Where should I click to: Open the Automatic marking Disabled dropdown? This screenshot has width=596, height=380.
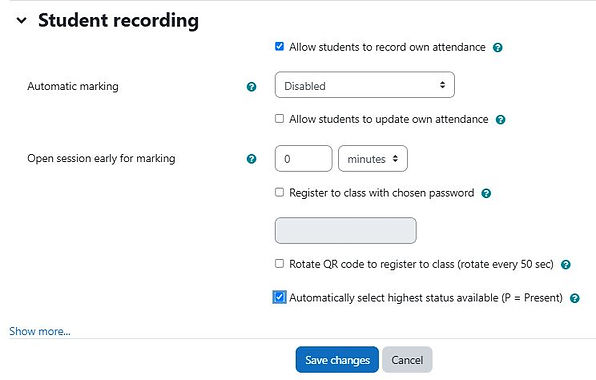365,85
